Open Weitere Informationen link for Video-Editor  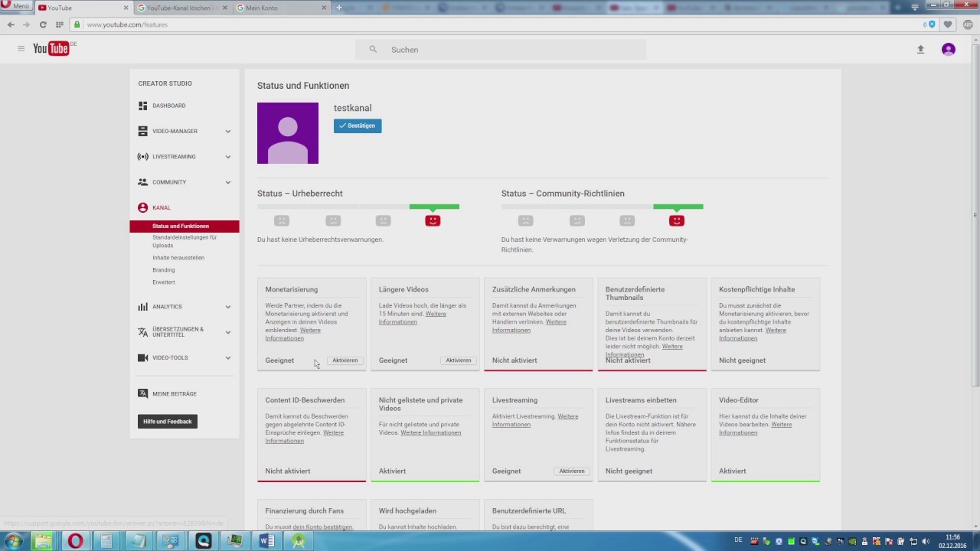pos(755,429)
